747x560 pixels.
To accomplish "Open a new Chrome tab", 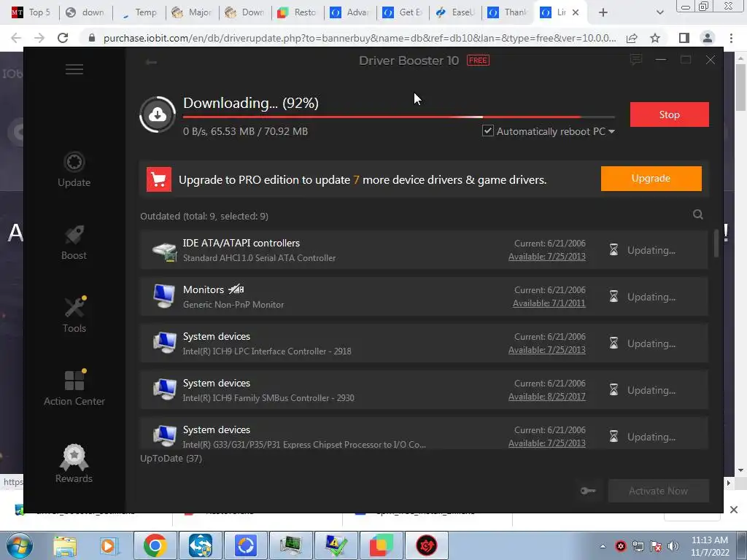I will click(603, 12).
